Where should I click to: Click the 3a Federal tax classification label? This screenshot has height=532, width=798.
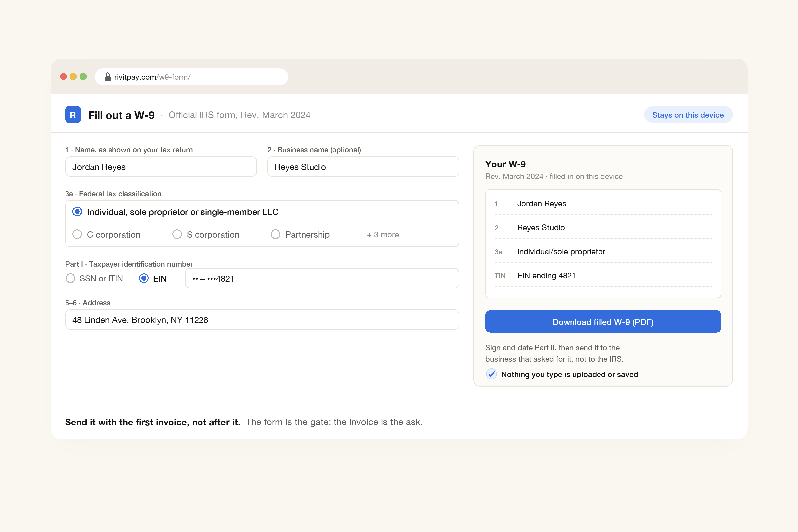[x=113, y=194]
